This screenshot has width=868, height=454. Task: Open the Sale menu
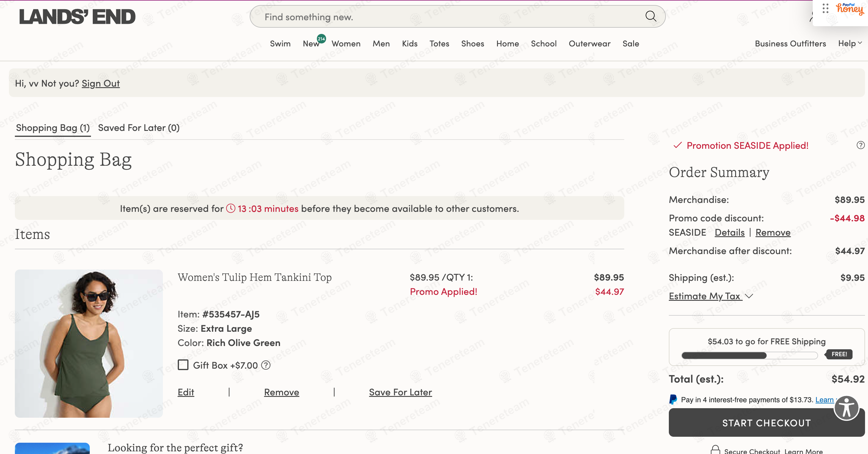point(630,43)
